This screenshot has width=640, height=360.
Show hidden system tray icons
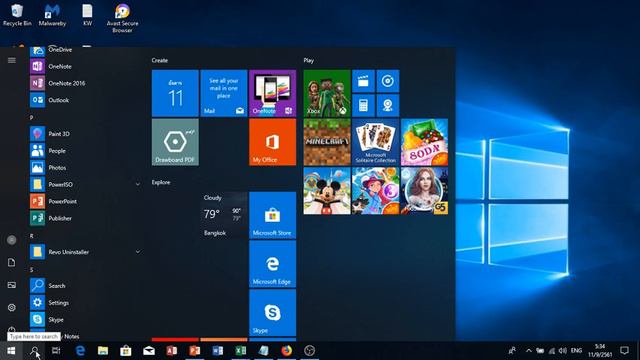pyautogui.click(x=529, y=351)
